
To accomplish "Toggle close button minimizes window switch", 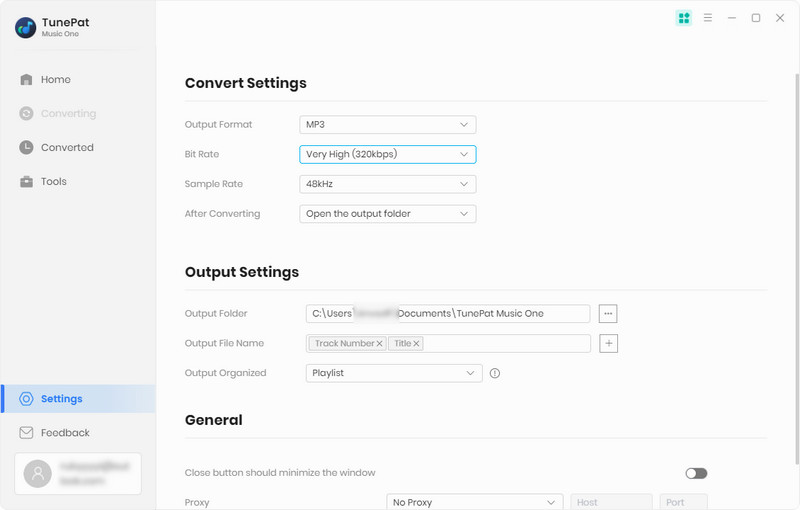I will [x=696, y=473].
